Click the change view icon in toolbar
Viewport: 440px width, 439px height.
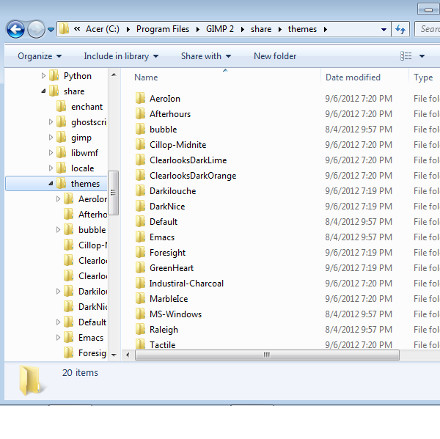coord(406,56)
